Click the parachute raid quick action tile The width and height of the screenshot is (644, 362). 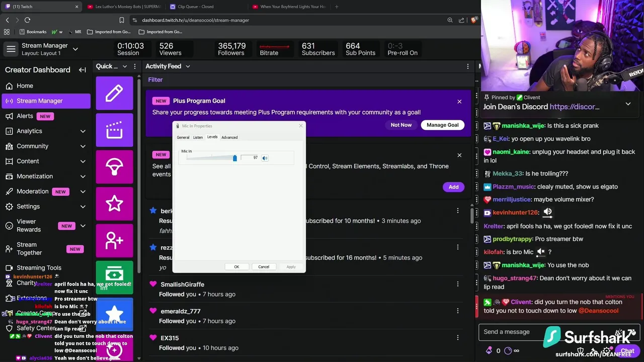pyautogui.click(x=114, y=167)
